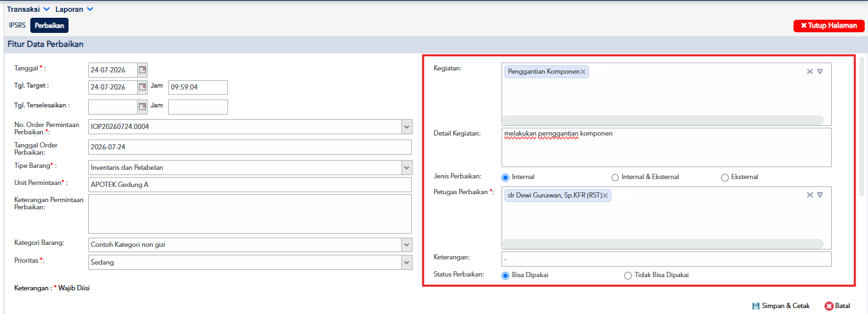Viewport: 868px width, 314px height.
Task: Click the horizontal scrollbar in Kegiatan box
Action: [x=663, y=120]
